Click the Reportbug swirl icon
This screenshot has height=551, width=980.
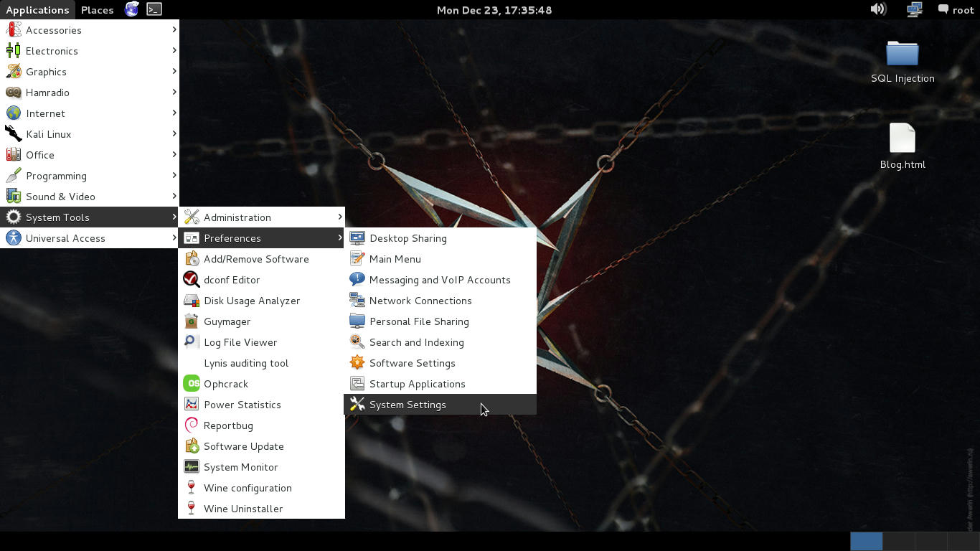192,425
